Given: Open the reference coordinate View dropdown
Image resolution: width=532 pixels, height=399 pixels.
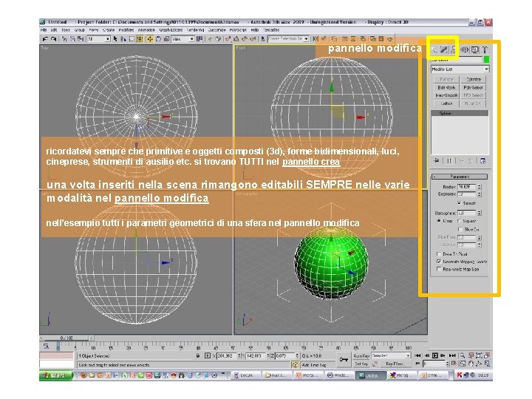Looking at the screenshot, I should pyautogui.click(x=183, y=39).
